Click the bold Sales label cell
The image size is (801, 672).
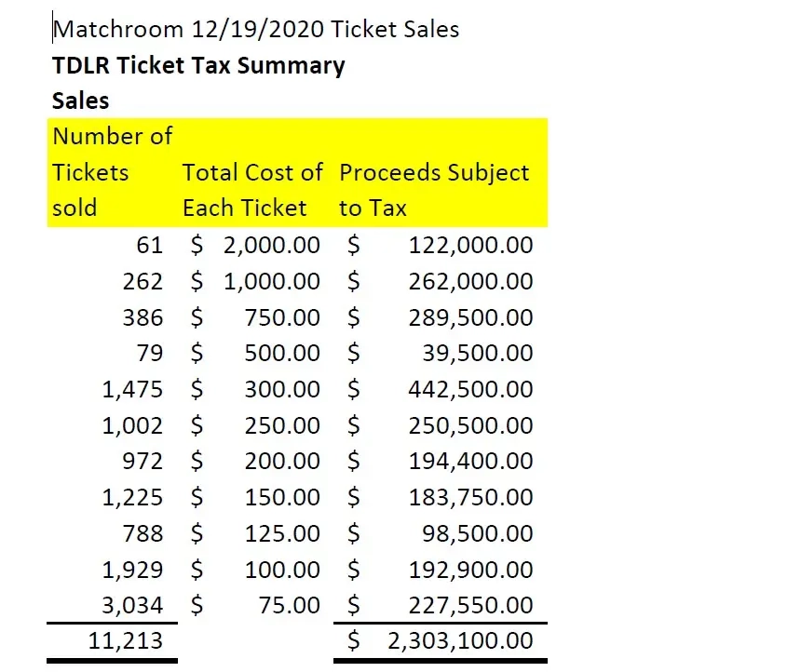coord(81,101)
